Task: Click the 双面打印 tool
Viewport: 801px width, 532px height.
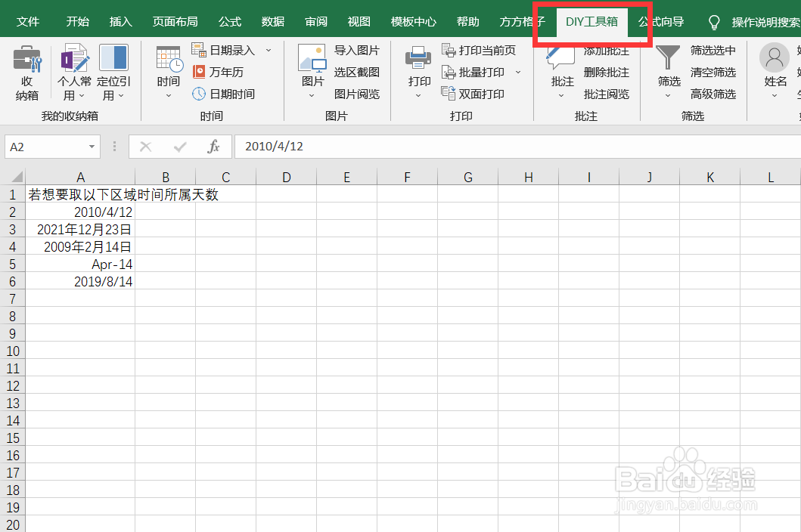Action: click(473, 94)
